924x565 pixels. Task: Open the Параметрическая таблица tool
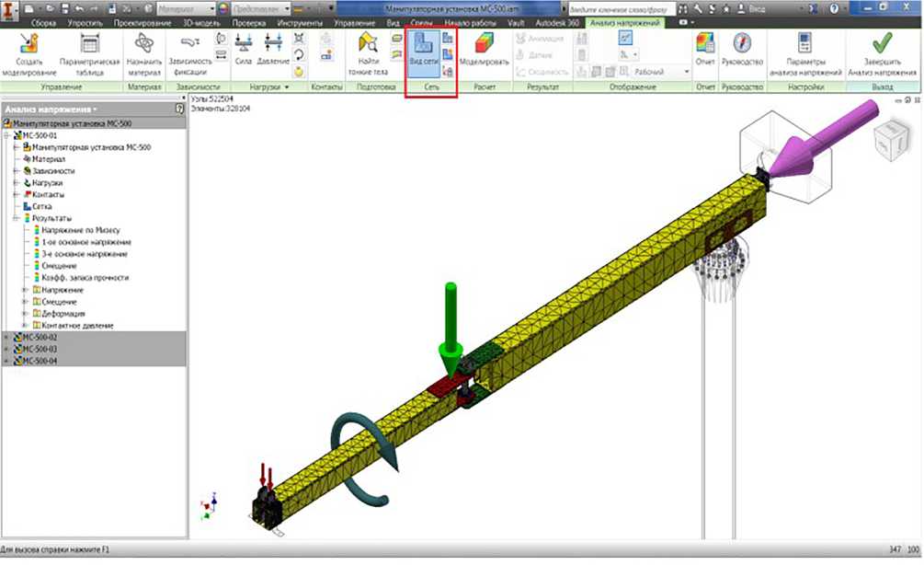(90, 44)
